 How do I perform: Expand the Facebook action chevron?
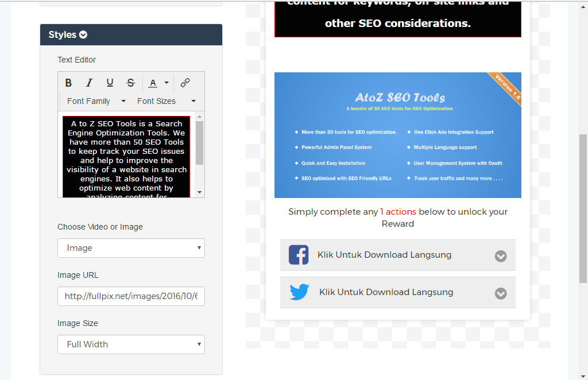click(x=501, y=256)
